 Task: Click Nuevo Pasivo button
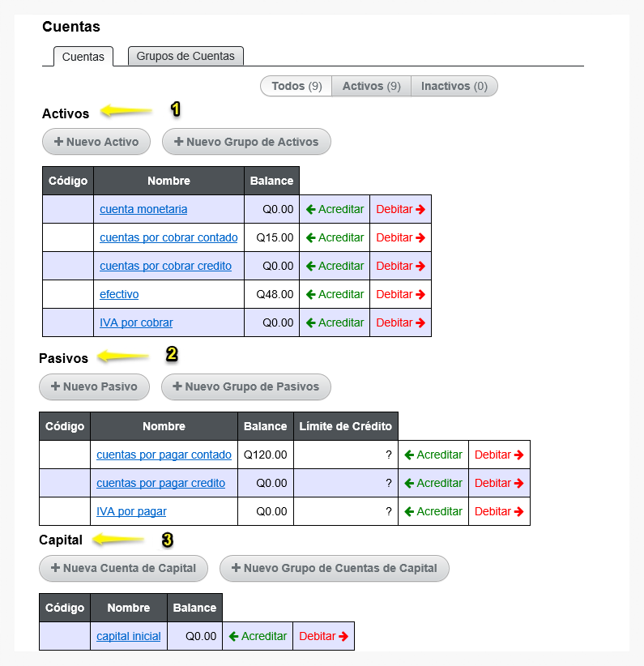pos(94,386)
